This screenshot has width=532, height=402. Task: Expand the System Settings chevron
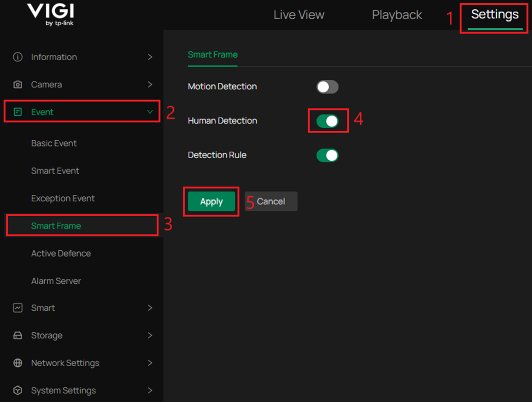[x=150, y=390]
